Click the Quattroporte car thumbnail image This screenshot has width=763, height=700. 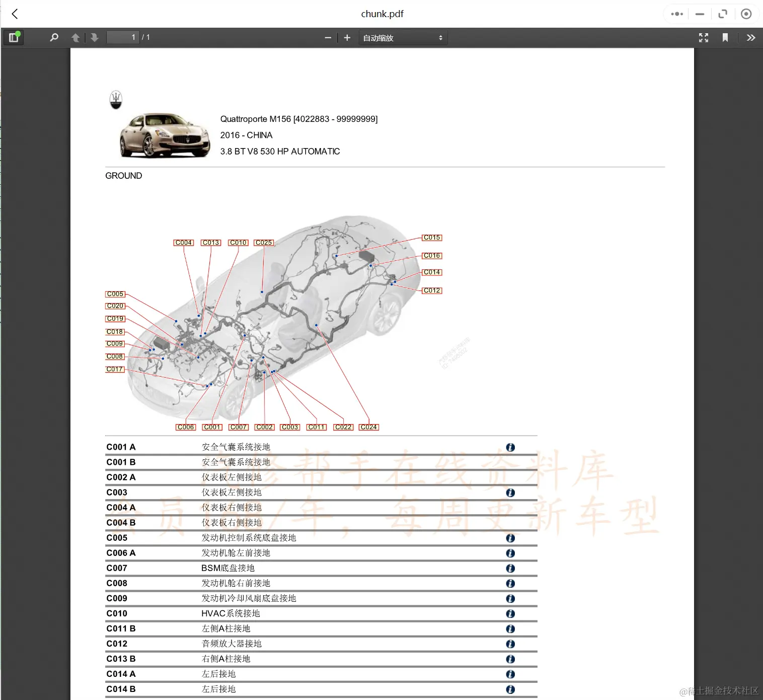point(165,135)
